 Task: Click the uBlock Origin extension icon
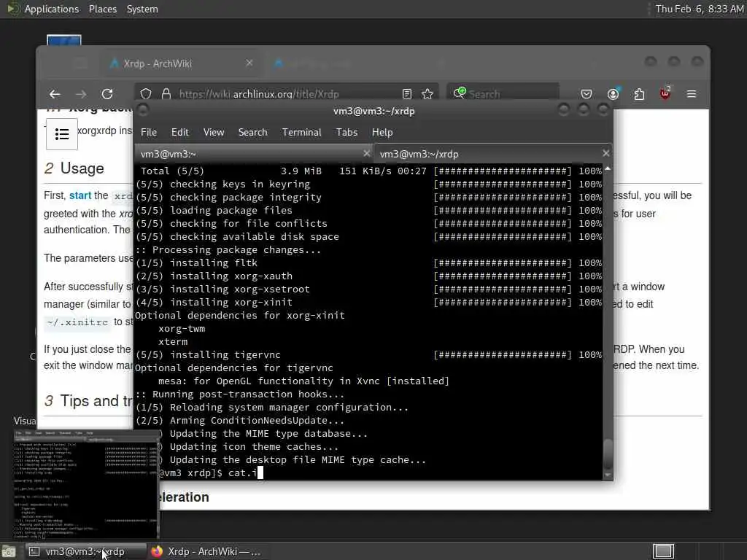click(665, 93)
